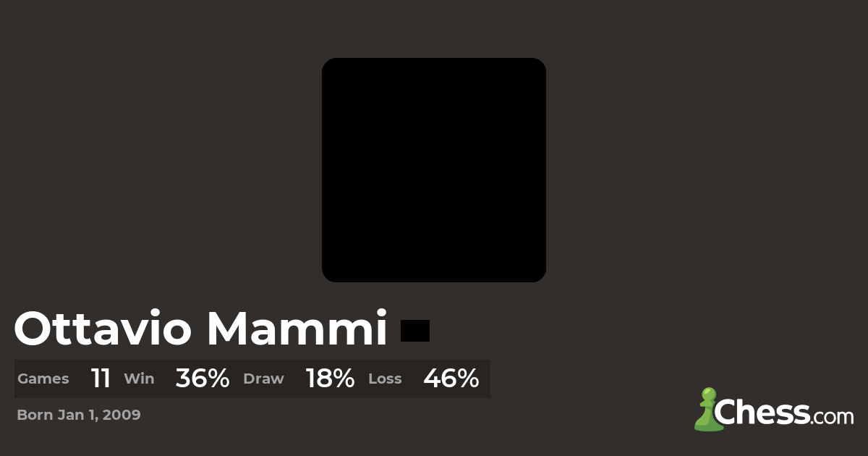Open the black profile avatar image
The width and height of the screenshot is (868, 456).
(434, 170)
